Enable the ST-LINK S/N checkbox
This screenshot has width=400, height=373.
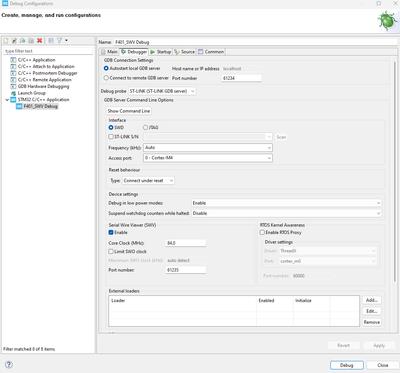coord(111,137)
